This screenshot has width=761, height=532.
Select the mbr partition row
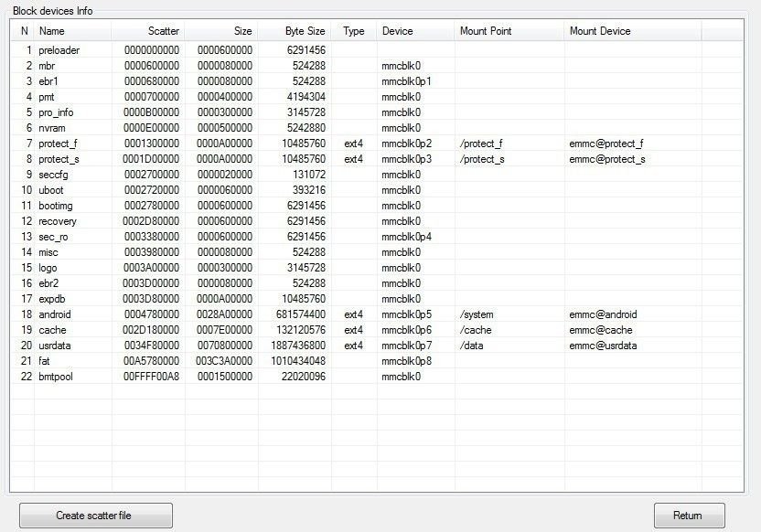pos(377,66)
